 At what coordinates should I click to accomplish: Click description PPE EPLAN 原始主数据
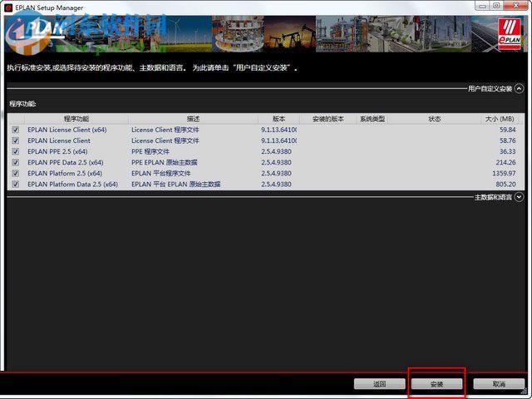(165, 162)
